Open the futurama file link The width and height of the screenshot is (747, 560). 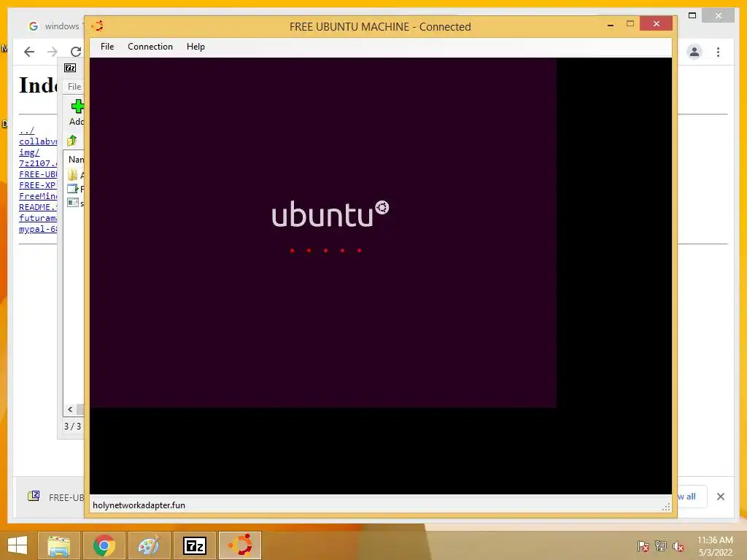coord(38,218)
